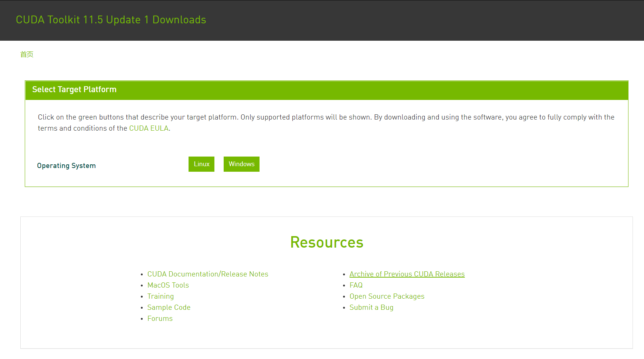The height and width of the screenshot is (359, 644).
Task: Visit the Forums link
Action: (160, 318)
